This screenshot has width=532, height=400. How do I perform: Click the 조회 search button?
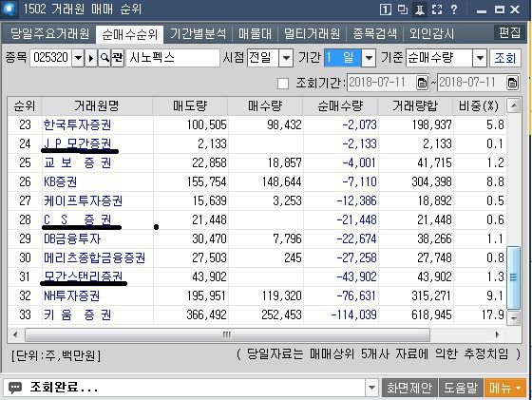(504, 58)
